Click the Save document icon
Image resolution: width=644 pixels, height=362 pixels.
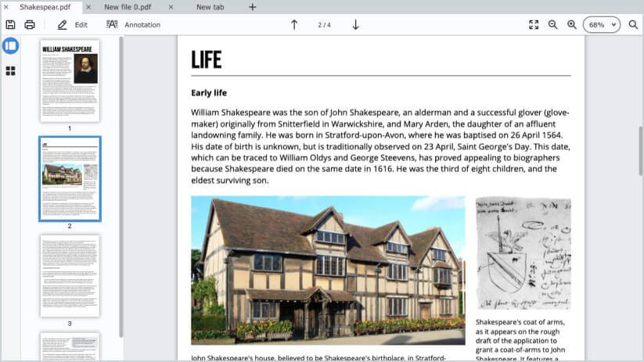point(10,24)
